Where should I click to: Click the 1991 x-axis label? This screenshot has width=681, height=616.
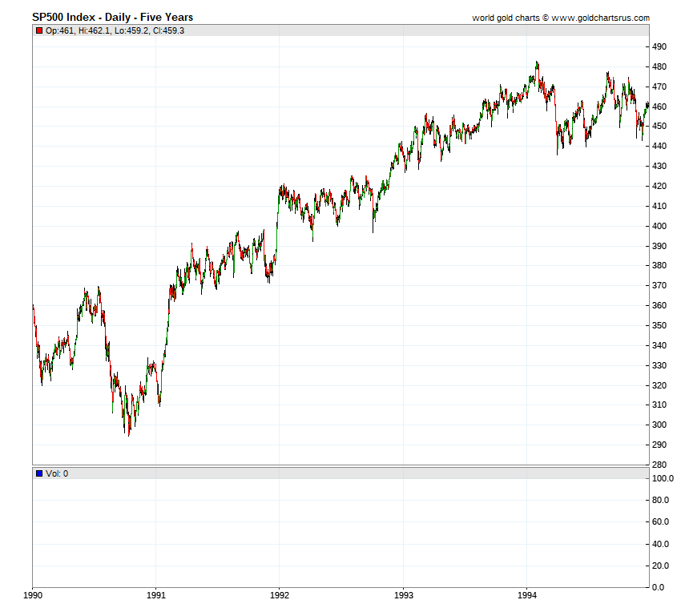(156, 595)
